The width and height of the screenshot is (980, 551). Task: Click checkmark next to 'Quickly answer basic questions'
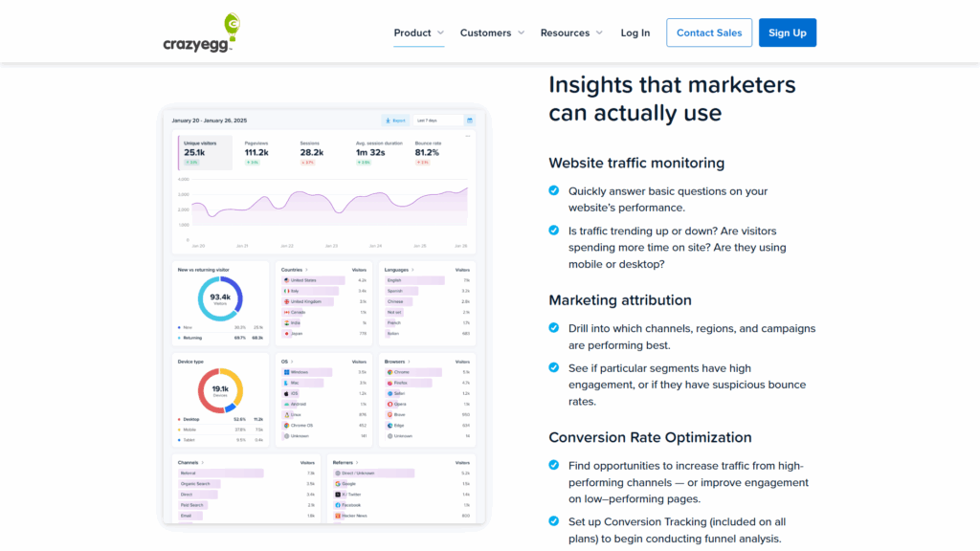point(554,190)
